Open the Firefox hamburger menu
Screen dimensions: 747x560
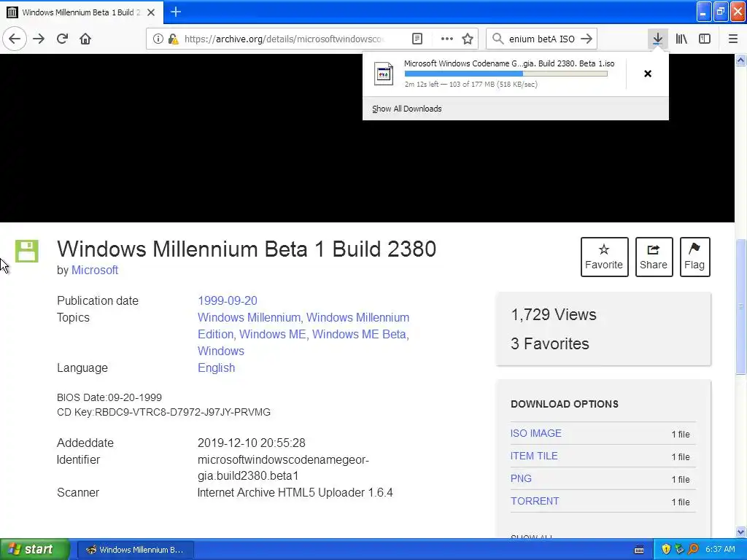click(733, 39)
